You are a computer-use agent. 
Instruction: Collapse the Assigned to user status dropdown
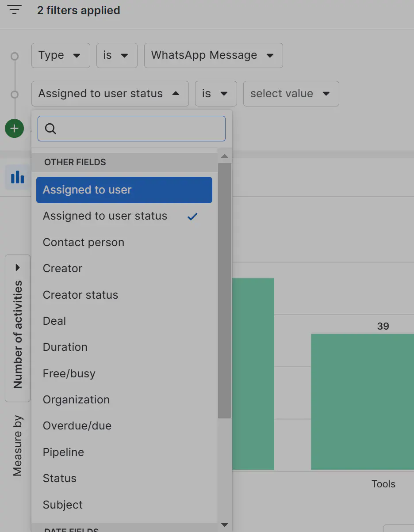110,94
